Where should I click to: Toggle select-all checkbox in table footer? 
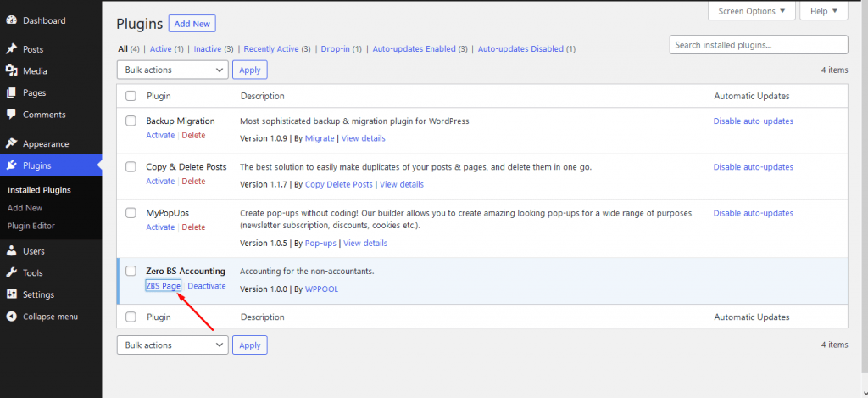131,317
